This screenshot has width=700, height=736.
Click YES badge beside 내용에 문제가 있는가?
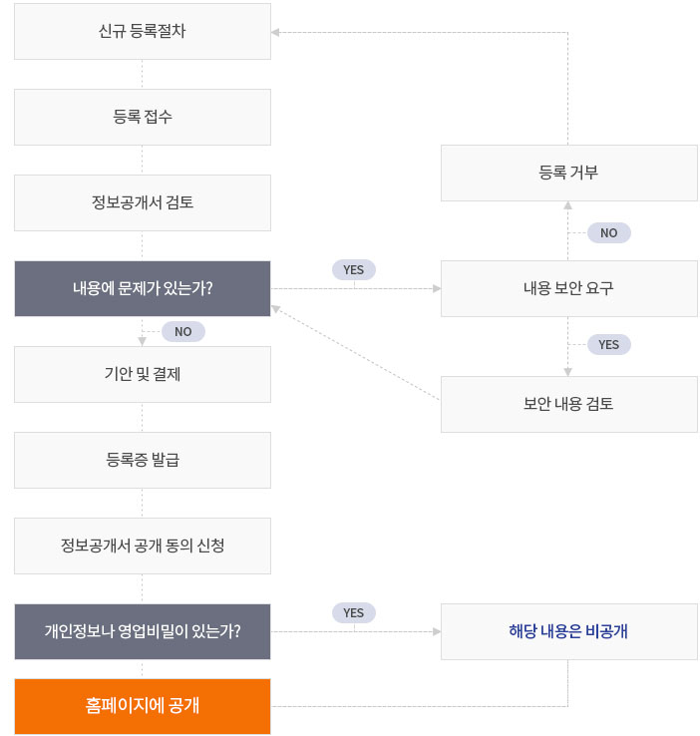[354, 270]
